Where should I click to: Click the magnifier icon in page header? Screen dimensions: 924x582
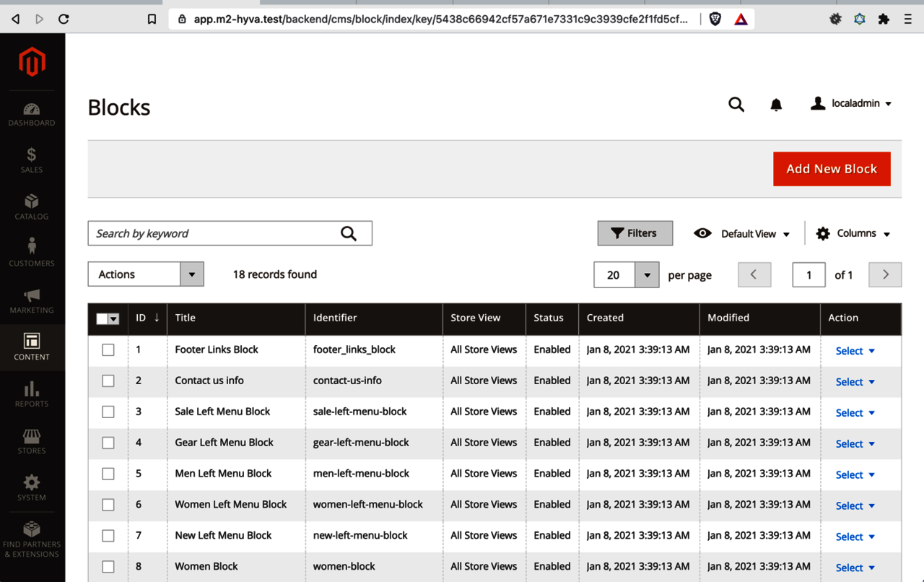point(736,105)
